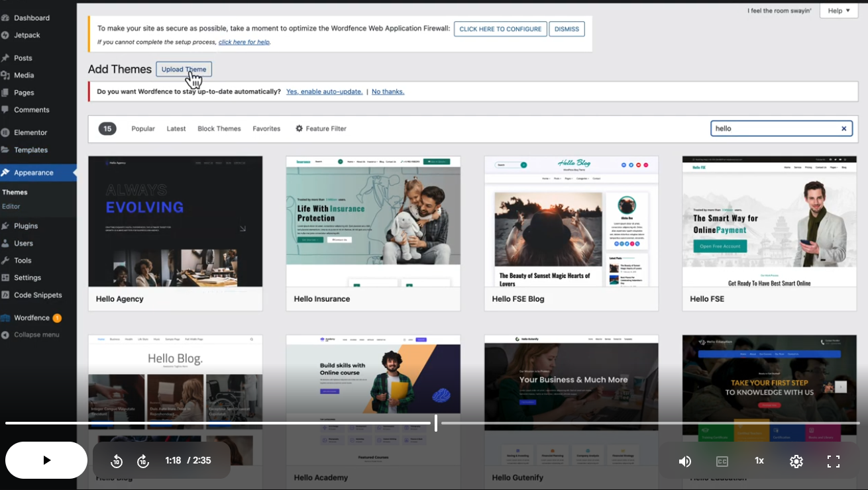Enter fullscreen video mode
868x490 pixels.
[x=834, y=461]
